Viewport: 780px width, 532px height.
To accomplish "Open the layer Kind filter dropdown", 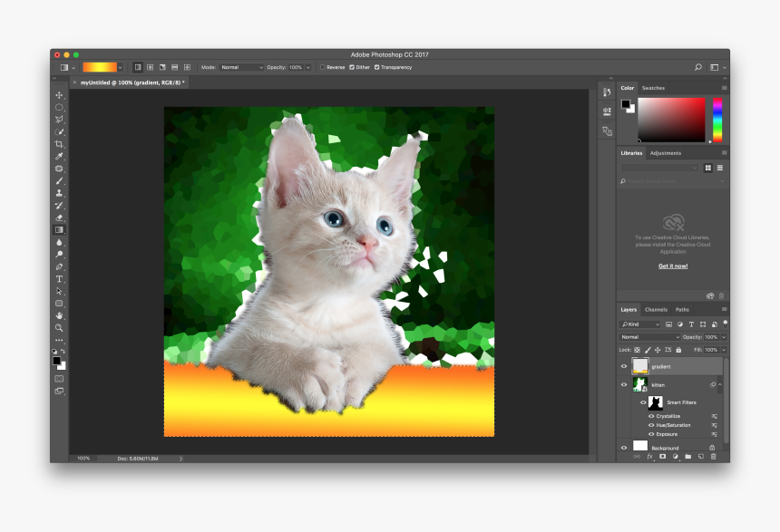I will 639,324.
